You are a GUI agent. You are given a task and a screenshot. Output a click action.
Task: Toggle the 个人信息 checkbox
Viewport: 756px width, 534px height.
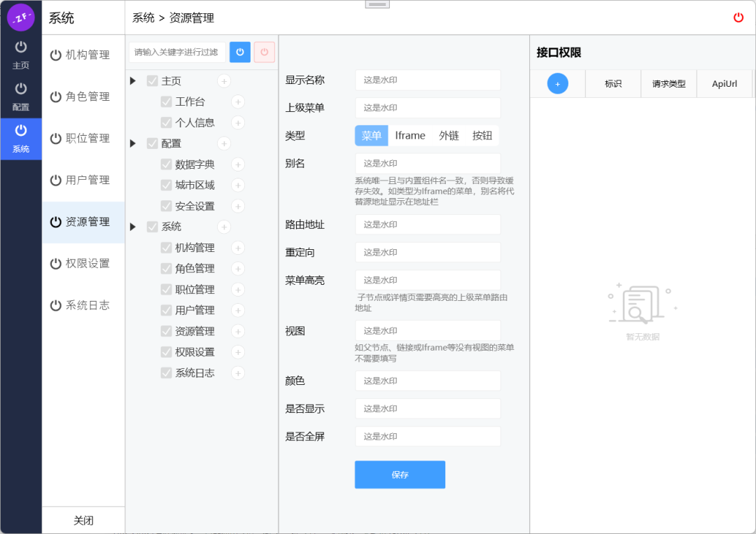[167, 122]
